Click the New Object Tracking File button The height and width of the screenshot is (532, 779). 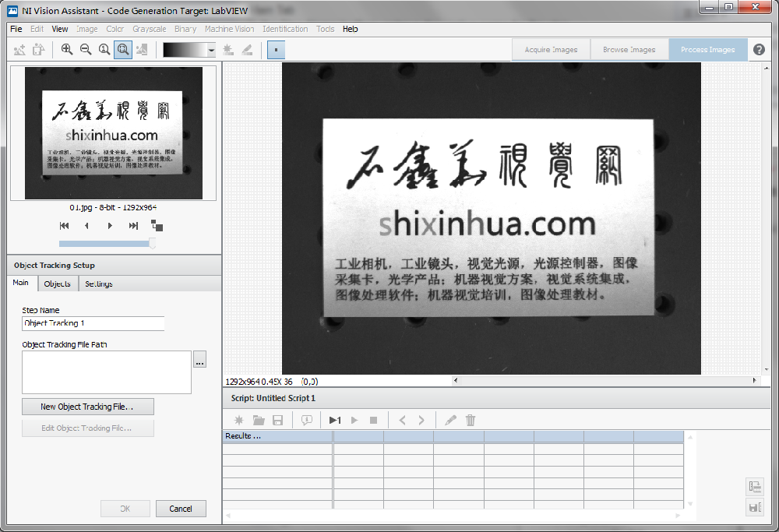pyautogui.click(x=87, y=407)
